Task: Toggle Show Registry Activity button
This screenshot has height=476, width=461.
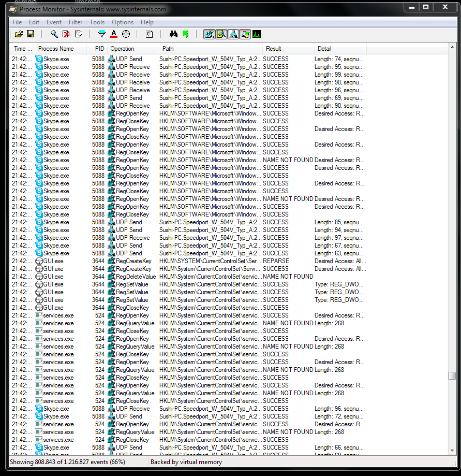Action: pyautogui.click(x=209, y=34)
